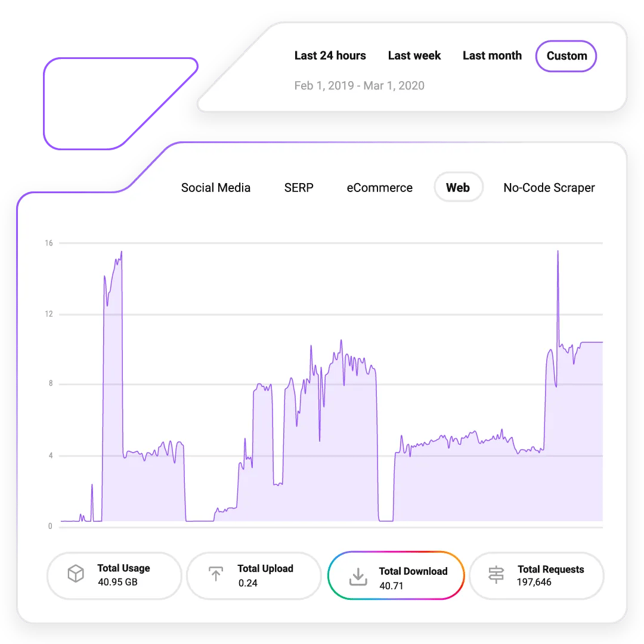
Task: Switch to the No-Code Scraper tab
Action: [x=549, y=187]
